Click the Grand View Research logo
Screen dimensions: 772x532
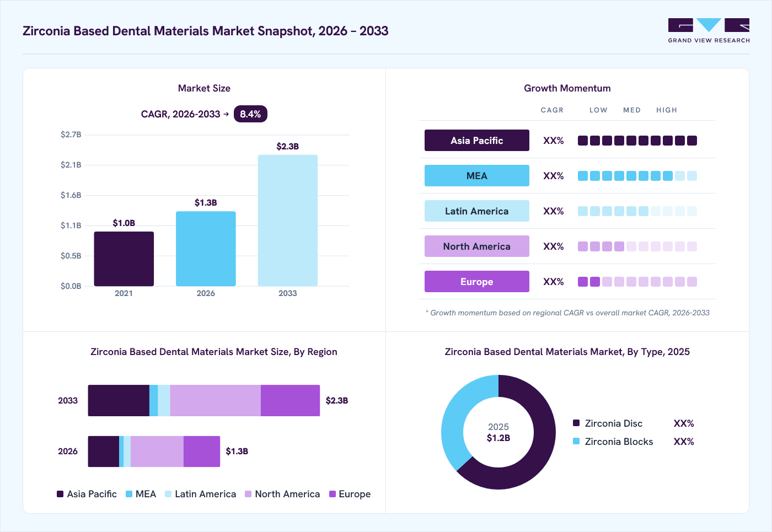tap(709, 31)
